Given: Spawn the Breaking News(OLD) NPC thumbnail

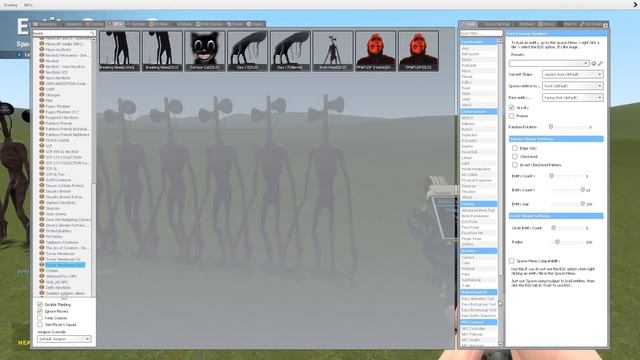Looking at the screenshot, I should point(162,51).
